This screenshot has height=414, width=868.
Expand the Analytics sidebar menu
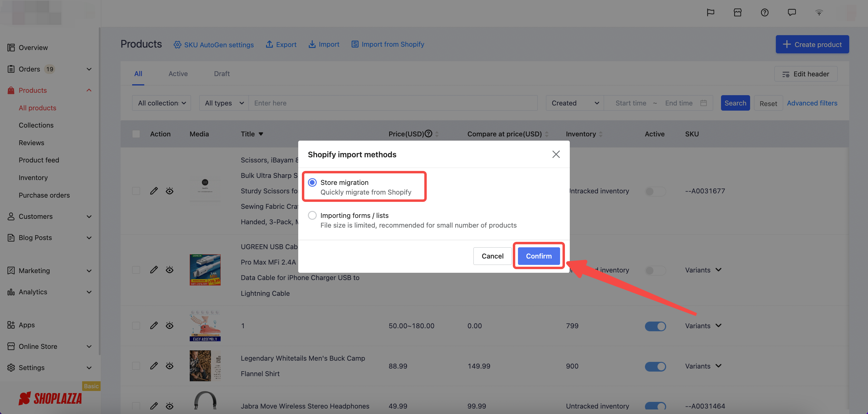pyautogui.click(x=89, y=292)
